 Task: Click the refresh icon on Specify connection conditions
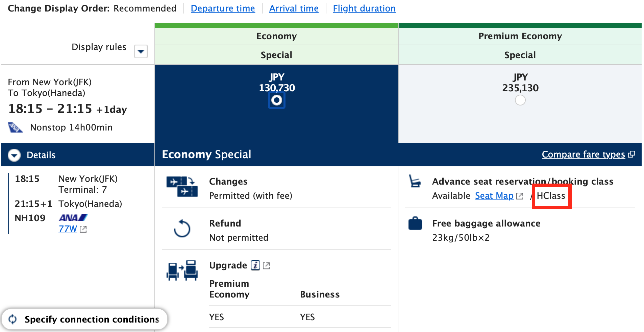click(13, 319)
